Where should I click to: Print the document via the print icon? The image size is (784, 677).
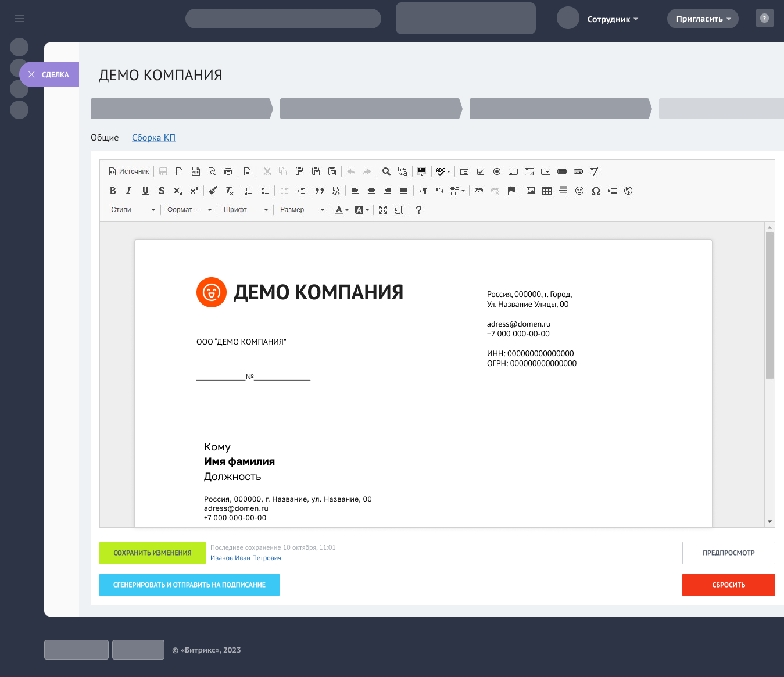[228, 171]
